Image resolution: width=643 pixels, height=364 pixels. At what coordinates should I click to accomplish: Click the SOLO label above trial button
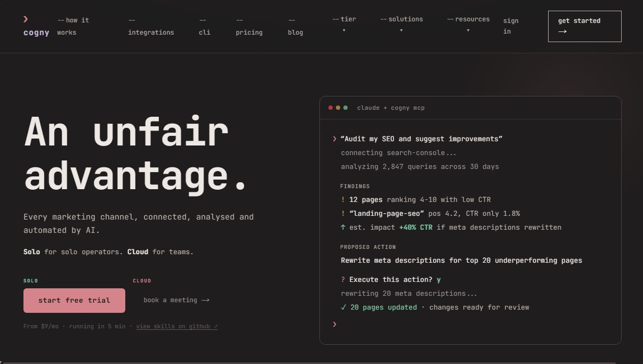(31, 281)
